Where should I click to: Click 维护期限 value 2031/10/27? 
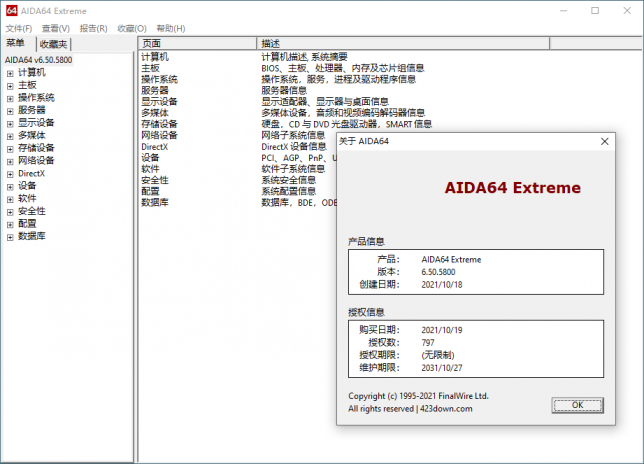[442, 368]
